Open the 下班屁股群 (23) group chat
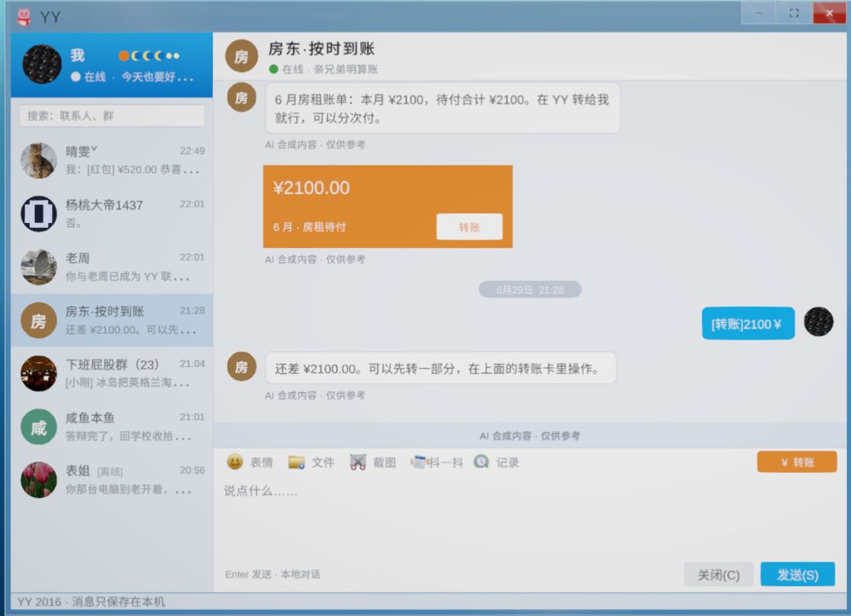This screenshot has height=616, width=851. tap(112, 373)
